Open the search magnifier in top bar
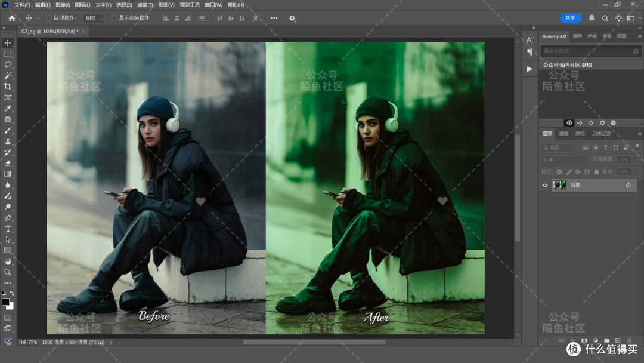Screen dimensions: 644x363 point(605,18)
